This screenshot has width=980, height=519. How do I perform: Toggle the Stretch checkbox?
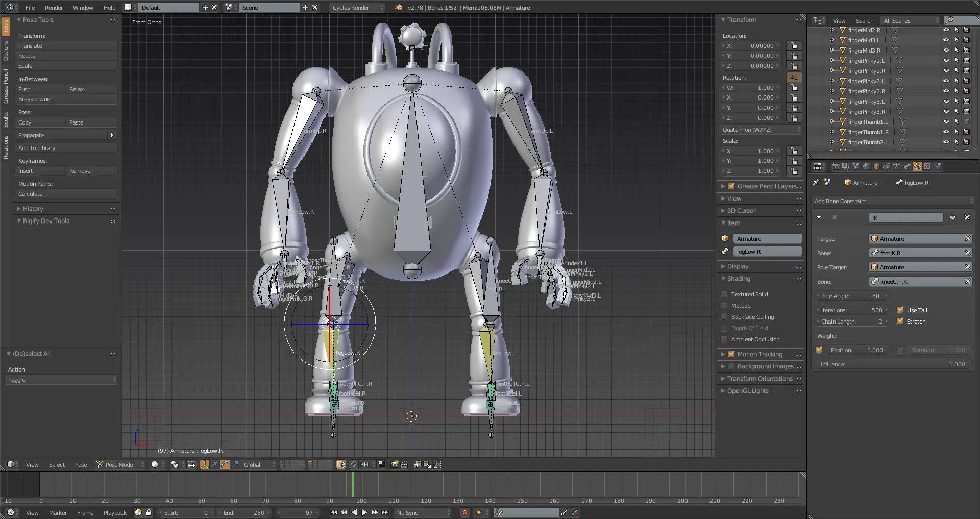900,321
